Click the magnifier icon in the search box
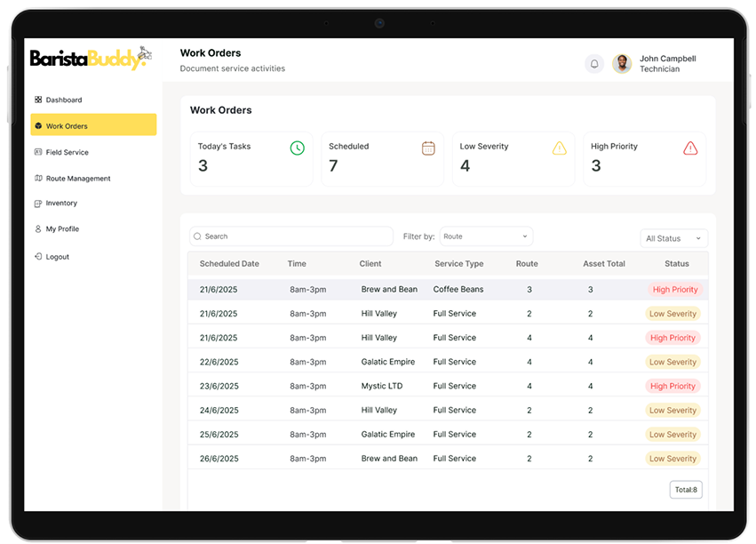 [198, 236]
